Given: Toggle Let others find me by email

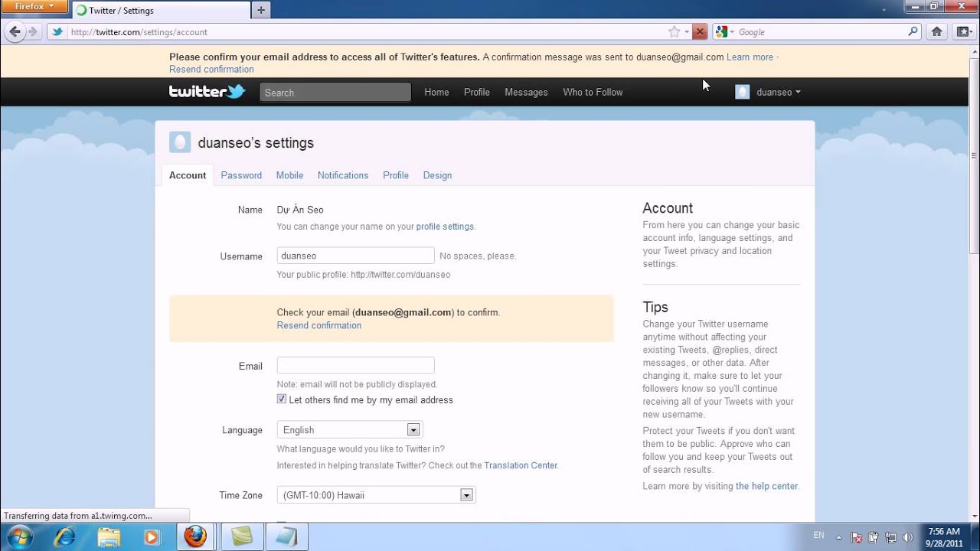Looking at the screenshot, I should 282,399.
